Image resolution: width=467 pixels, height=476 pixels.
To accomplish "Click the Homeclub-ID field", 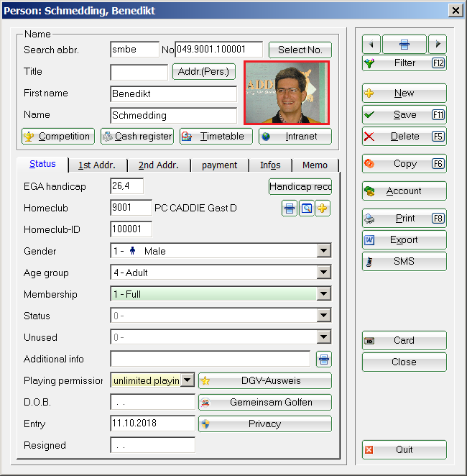I will [x=131, y=229].
